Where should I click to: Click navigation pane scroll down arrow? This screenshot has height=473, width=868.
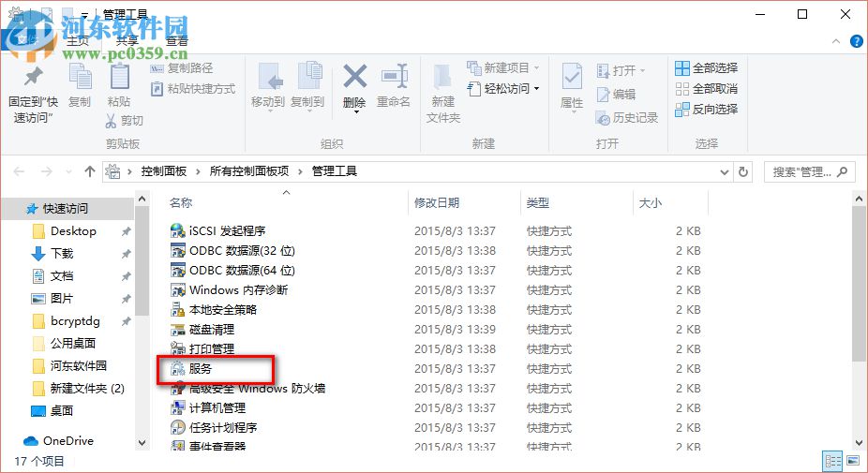click(142, 443)
